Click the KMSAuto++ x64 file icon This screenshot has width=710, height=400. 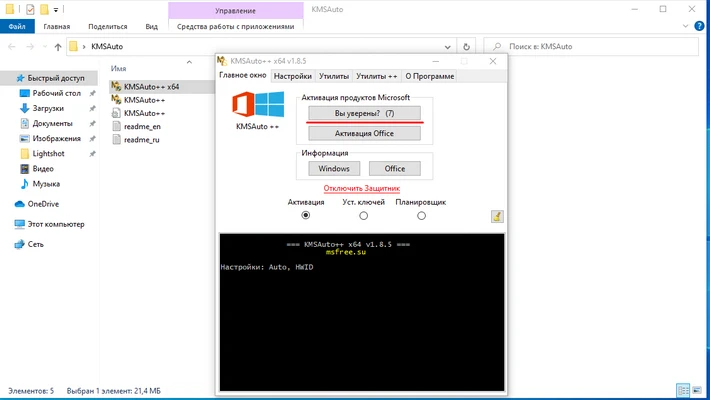tap(116, 86)
